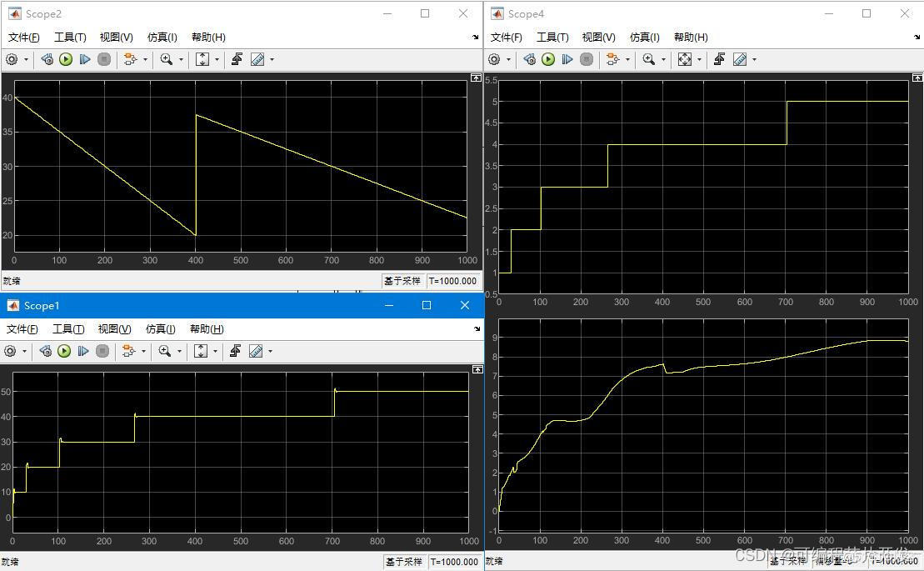
Task: Open 仿真(I) menu in Scope2
Action: [162, 38]
